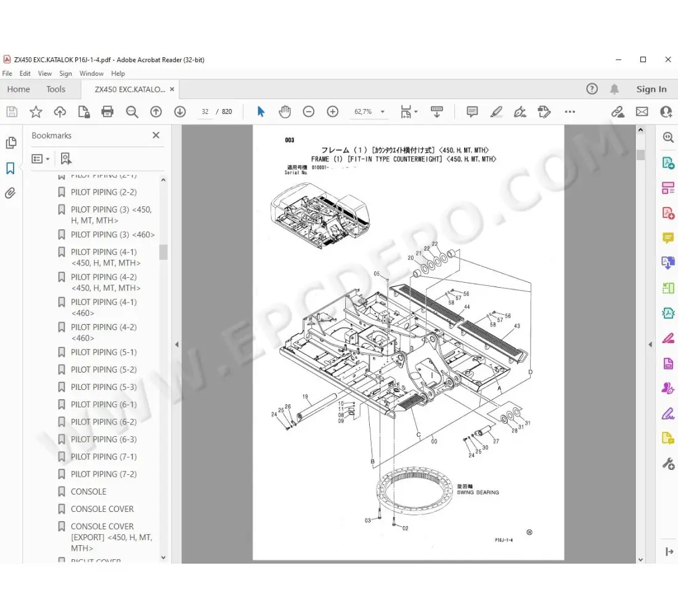Send file by email envelope icon

[642, 112]
